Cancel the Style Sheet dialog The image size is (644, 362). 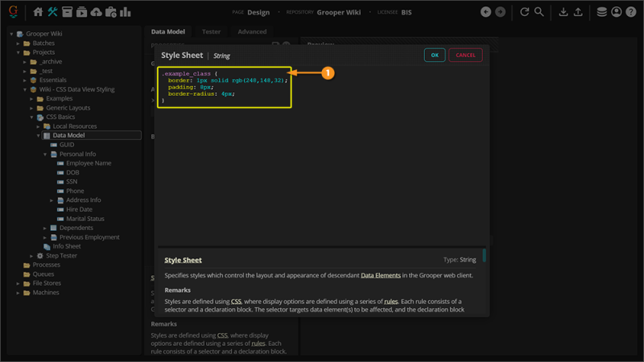tap(465, 56)
